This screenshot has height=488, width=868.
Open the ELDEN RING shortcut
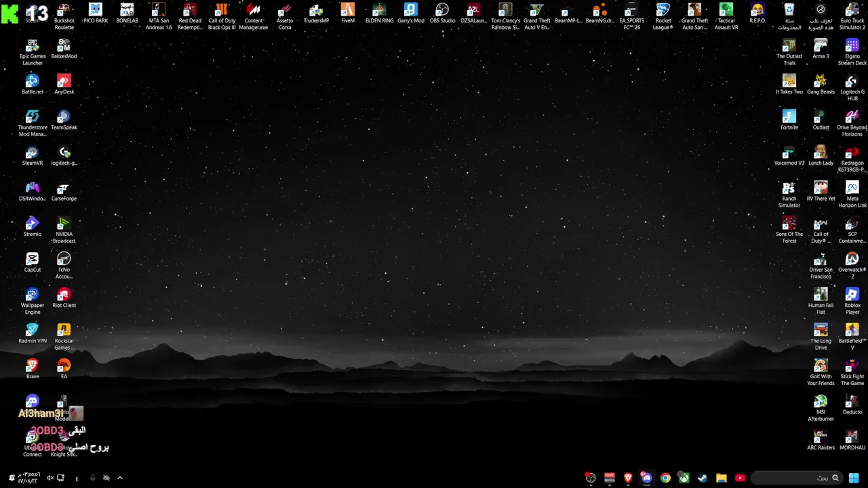click(379, 14)
